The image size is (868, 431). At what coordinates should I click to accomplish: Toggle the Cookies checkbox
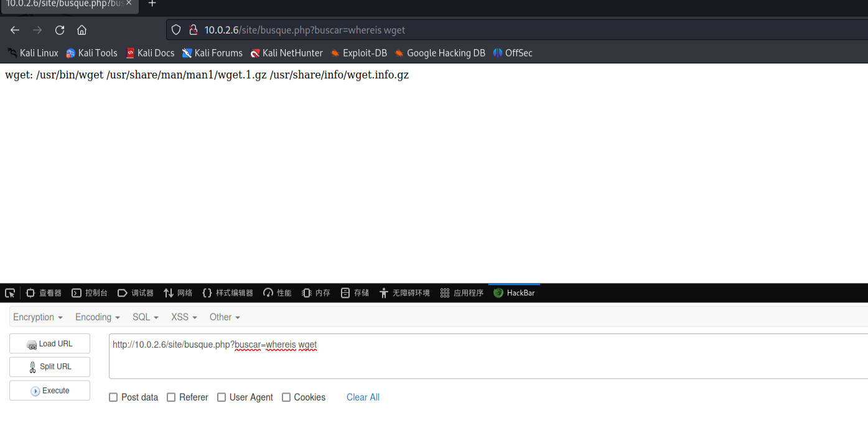tap(286, 397)
